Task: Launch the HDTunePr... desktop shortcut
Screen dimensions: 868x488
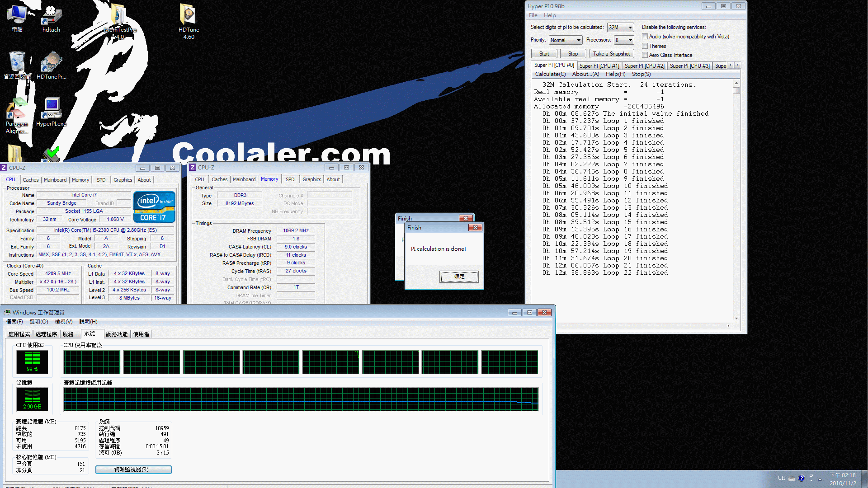Action: pos(51,65)
